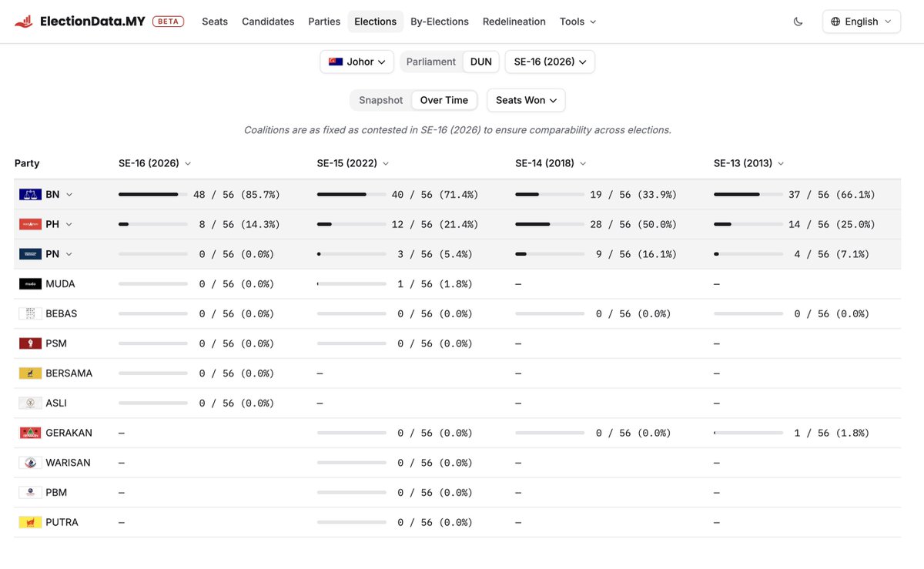This screenshot has height=569, width=924.
Task: Open the Seats Won metric dropdown
Action: click(526, 100)
